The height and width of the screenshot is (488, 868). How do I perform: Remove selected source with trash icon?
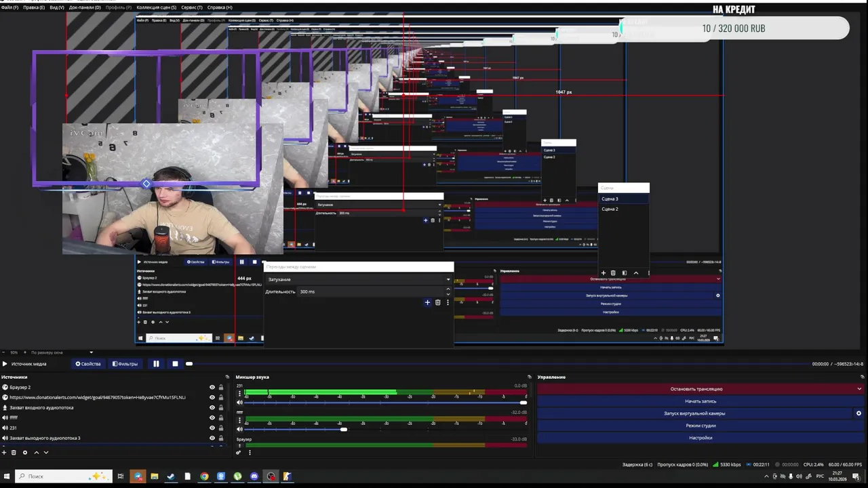click(14, 453)
